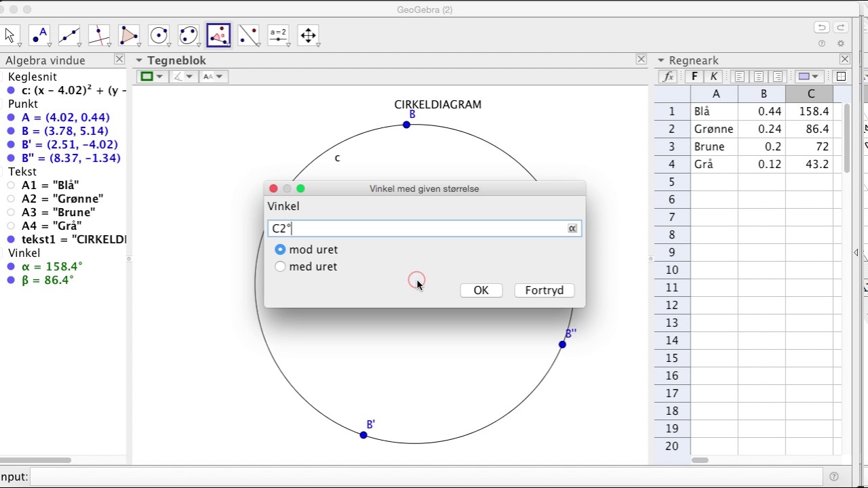Screen dimensions: 868x488
Task: Select the 'mod uret' radio option
Action: [x=280, y=249]
